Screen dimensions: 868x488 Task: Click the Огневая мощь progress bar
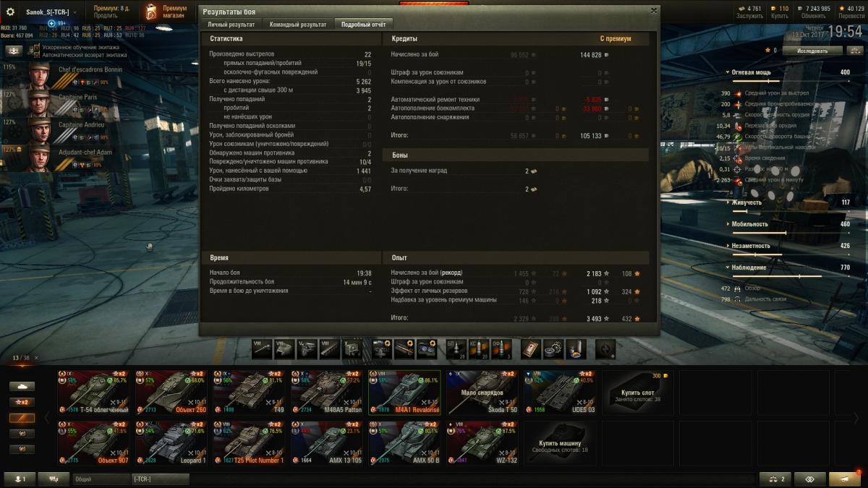coord(791,81)
